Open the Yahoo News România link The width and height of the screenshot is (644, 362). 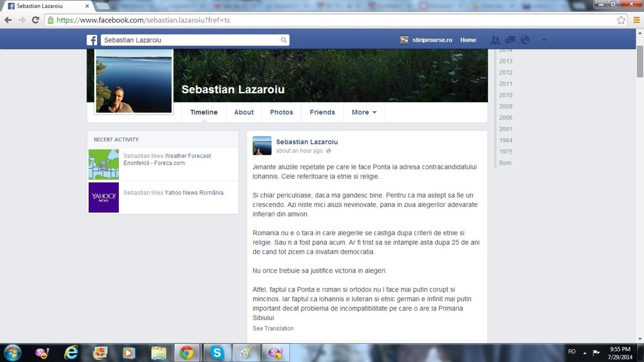point(194,193)
